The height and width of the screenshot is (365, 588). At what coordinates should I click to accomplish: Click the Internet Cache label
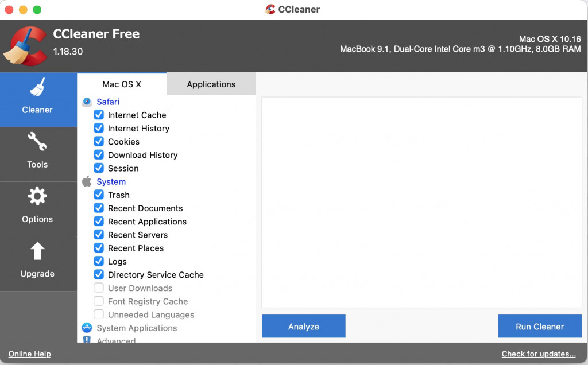coord(137,115)
